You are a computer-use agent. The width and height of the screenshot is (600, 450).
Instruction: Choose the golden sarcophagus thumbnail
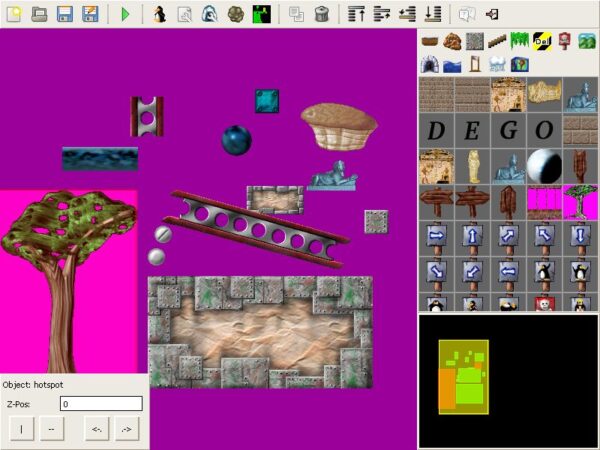(472, 166)
